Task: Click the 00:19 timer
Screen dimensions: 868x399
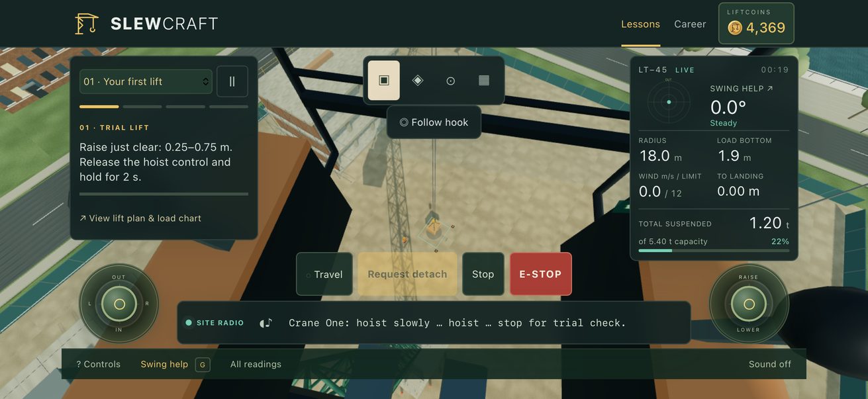Action: click(775, 69)
